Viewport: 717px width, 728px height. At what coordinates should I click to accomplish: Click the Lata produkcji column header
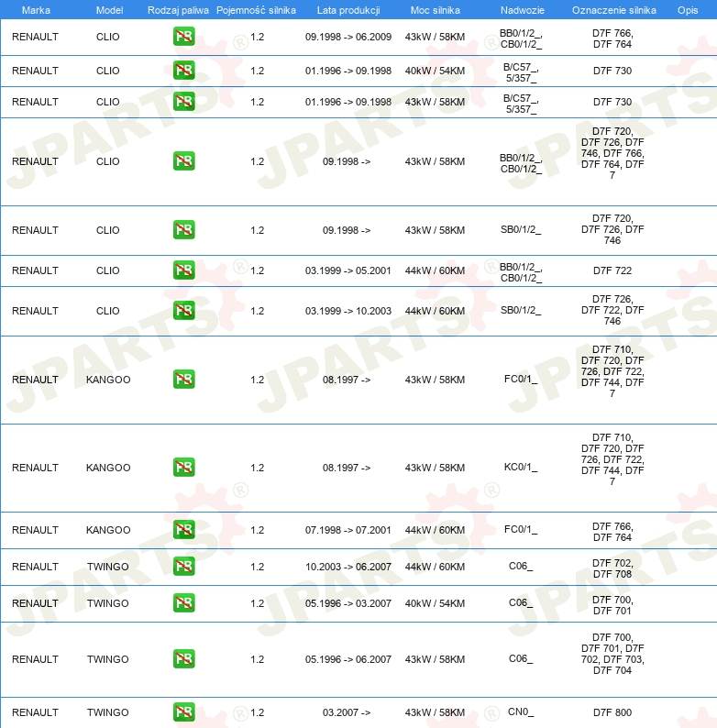coord(348,10)
